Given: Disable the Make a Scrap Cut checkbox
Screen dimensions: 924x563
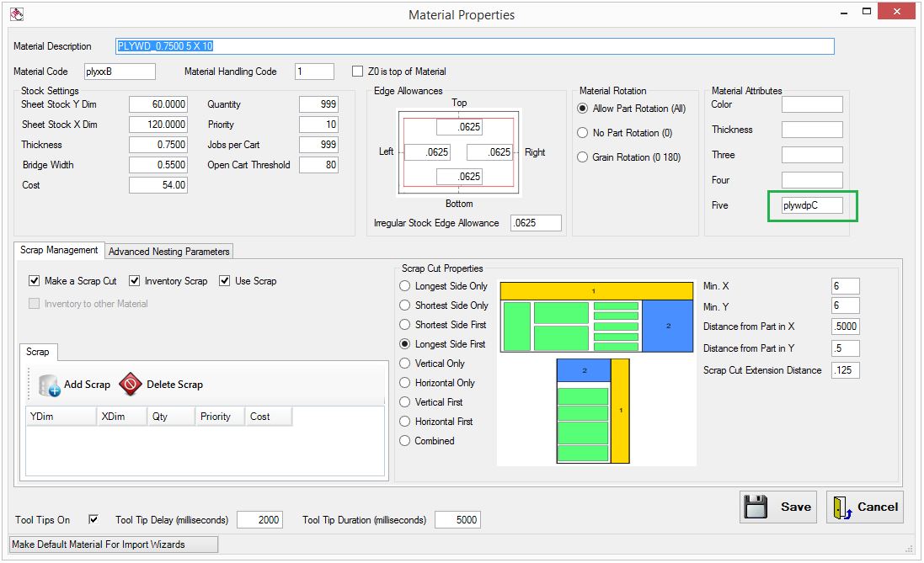Looking at the screenshot, I should [x=35, y=281].
